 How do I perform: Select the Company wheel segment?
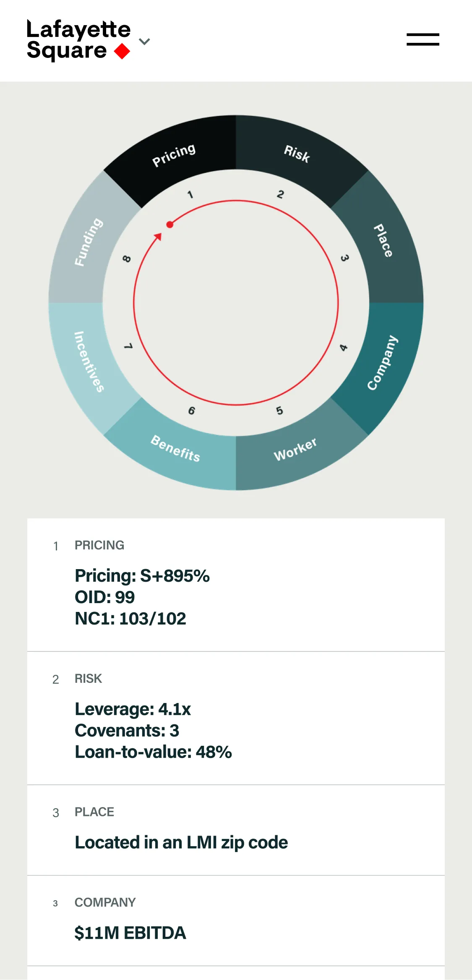tap(382, 362)
